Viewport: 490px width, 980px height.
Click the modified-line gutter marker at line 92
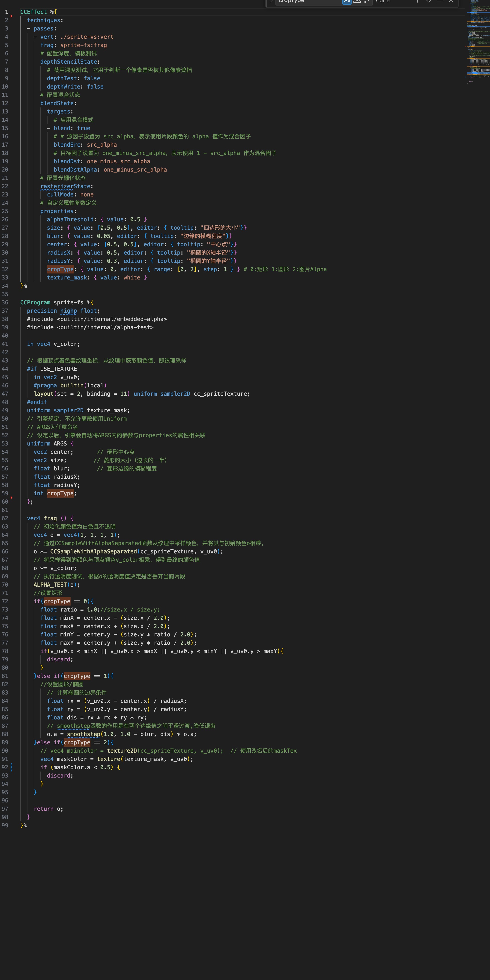coord(11,767)
